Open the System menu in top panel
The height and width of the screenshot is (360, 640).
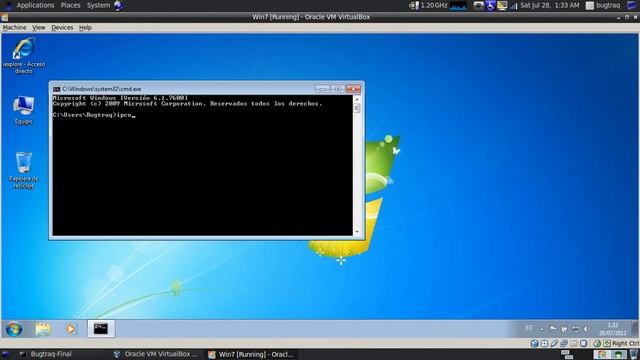point(98,5)
